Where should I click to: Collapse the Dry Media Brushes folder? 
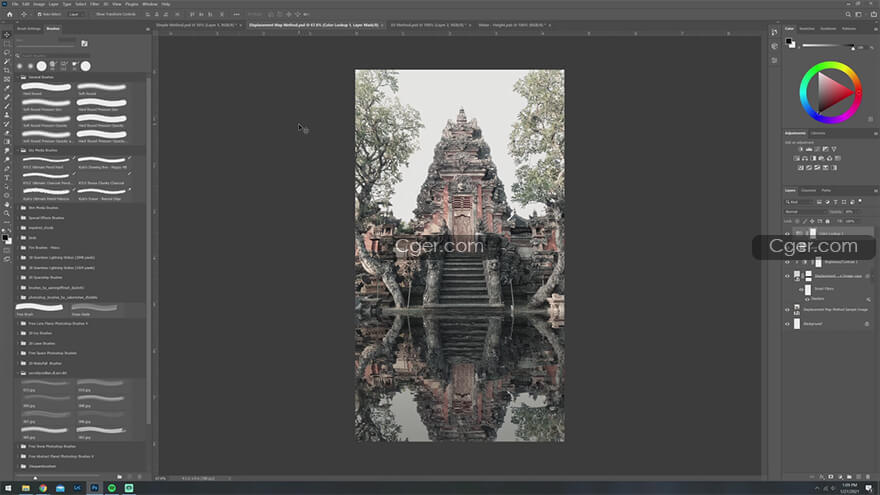pos(17,150)
